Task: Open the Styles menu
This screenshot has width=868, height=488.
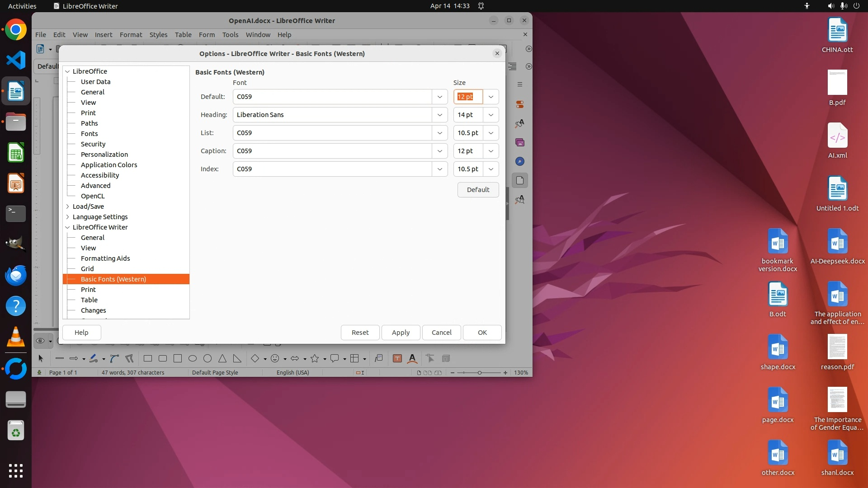Action: [158, 35]
